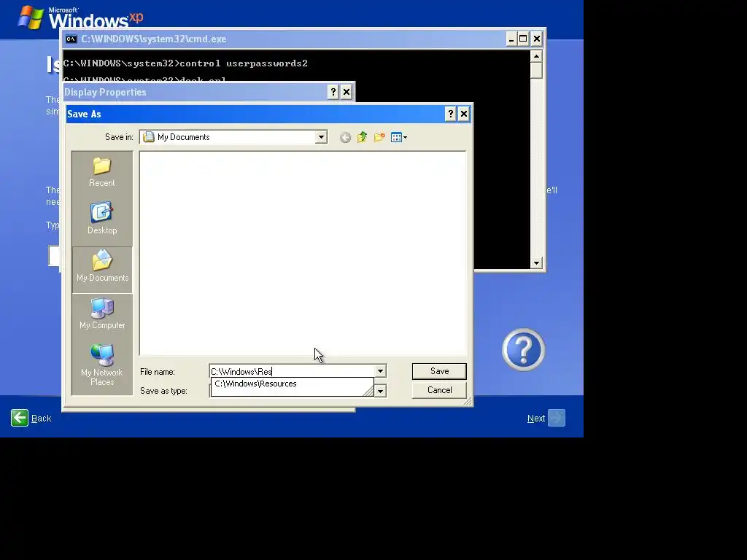Click the My Documents folder icon in Save in
The width and height of the screenshot is (747, 560).
(x=149, y=137)
